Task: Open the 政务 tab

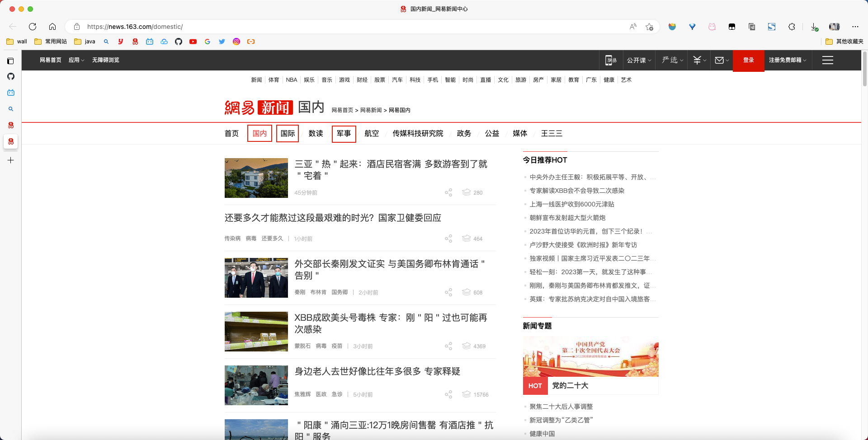Action: tap(464, 134)
